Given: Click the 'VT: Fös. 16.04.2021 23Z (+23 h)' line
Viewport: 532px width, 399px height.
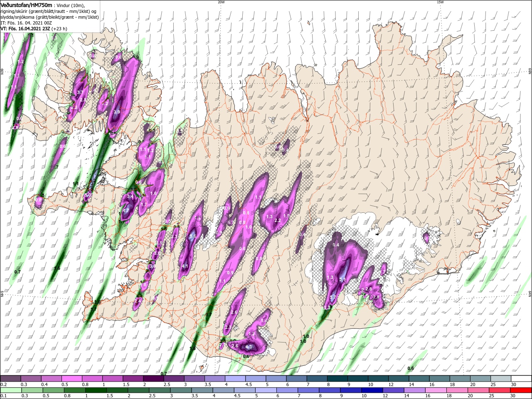Looking at the screenshot, I should (34, 29).
